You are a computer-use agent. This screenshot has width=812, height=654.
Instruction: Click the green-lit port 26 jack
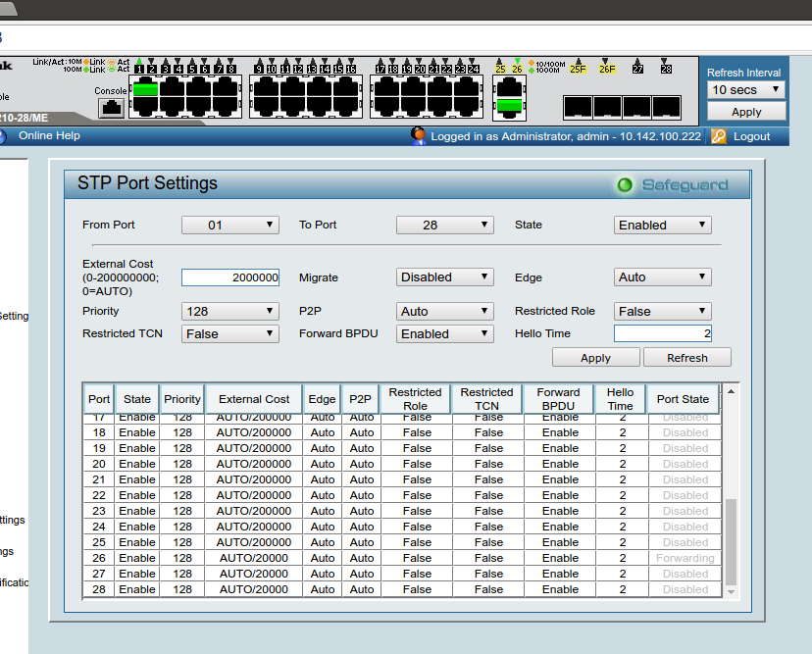[509, 107]
